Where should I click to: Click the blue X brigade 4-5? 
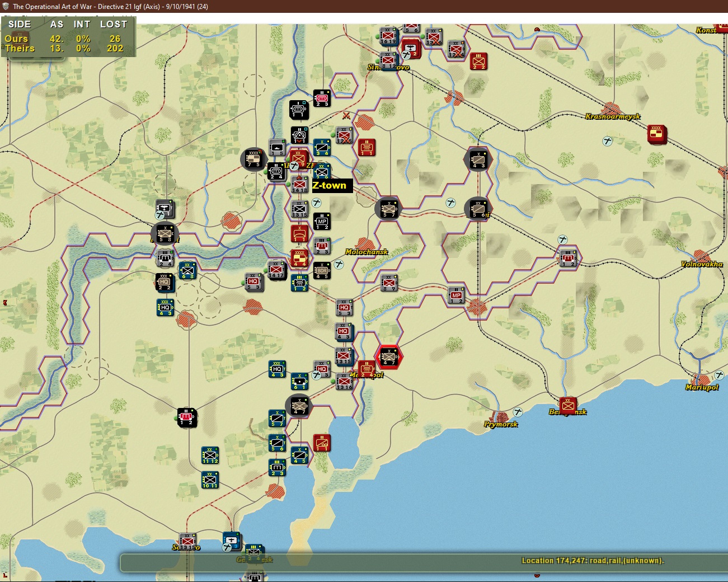pos(299,455)
